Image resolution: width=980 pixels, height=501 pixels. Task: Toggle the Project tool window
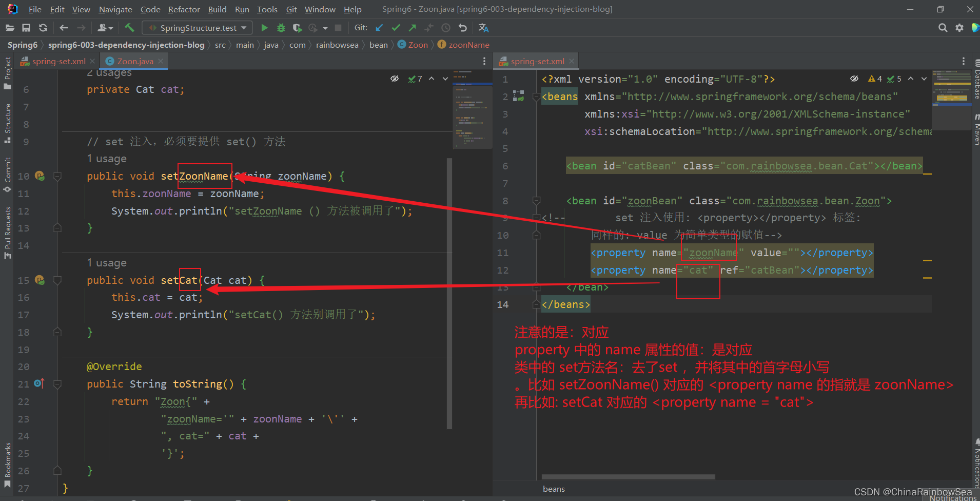pos(7,73)
